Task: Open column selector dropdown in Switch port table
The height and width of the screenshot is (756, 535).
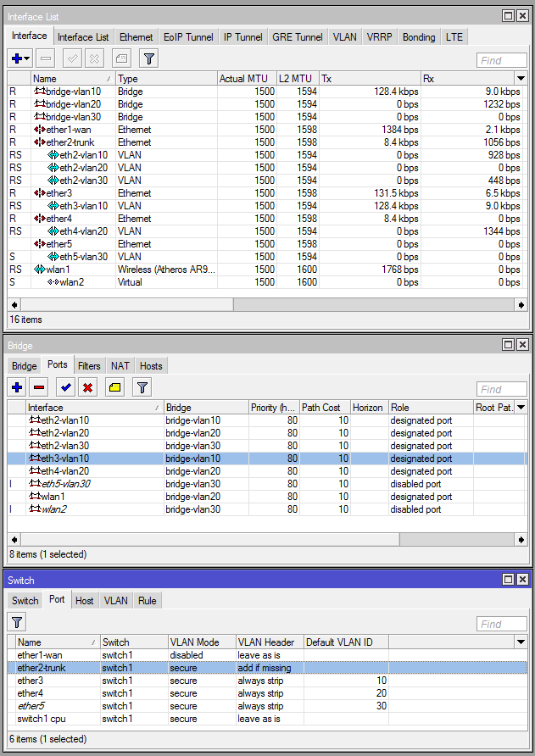Action: pos(521,642)
